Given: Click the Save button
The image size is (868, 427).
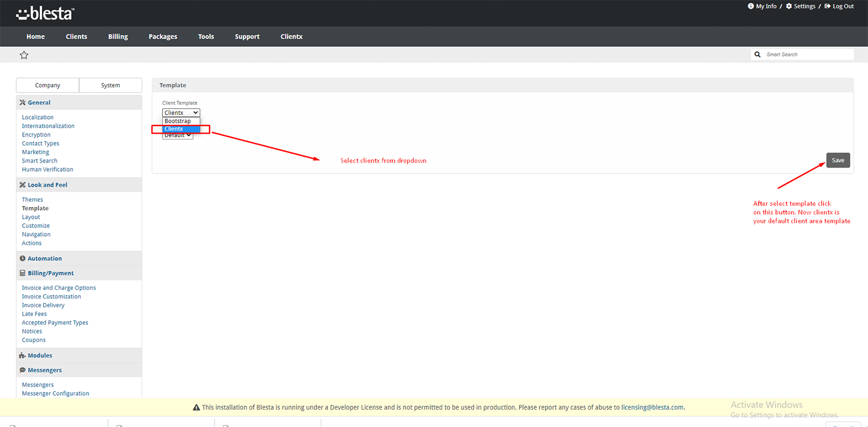Looking at the screenshot, I should (x=838, y=160).
